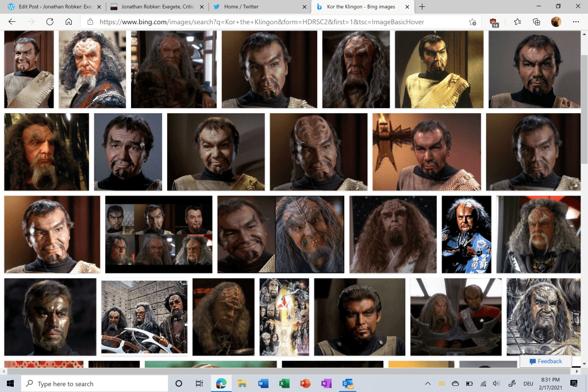Screen dimensions: 588x392
Task: Open the Klingon comic collage thumbnail
Action: coord(284,317)
